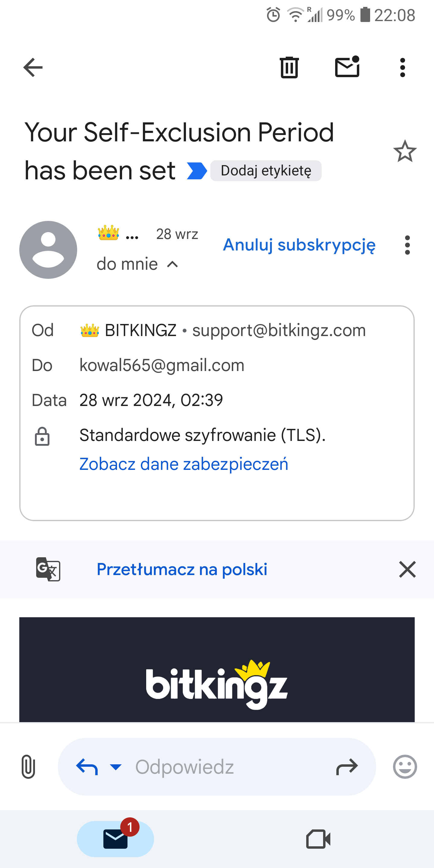Open message options three-dot menu
Screen dimensions: 434x868
407,245
